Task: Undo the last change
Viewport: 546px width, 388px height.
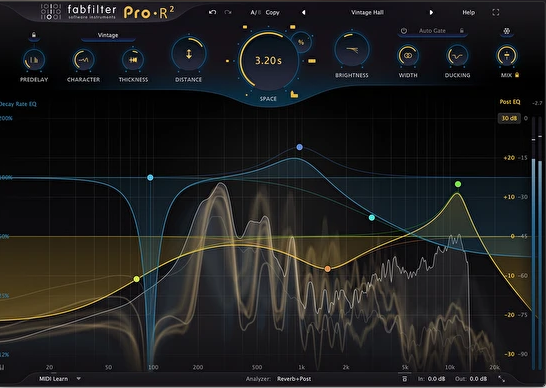Action: pyautogui.click(x=212, y=12)
